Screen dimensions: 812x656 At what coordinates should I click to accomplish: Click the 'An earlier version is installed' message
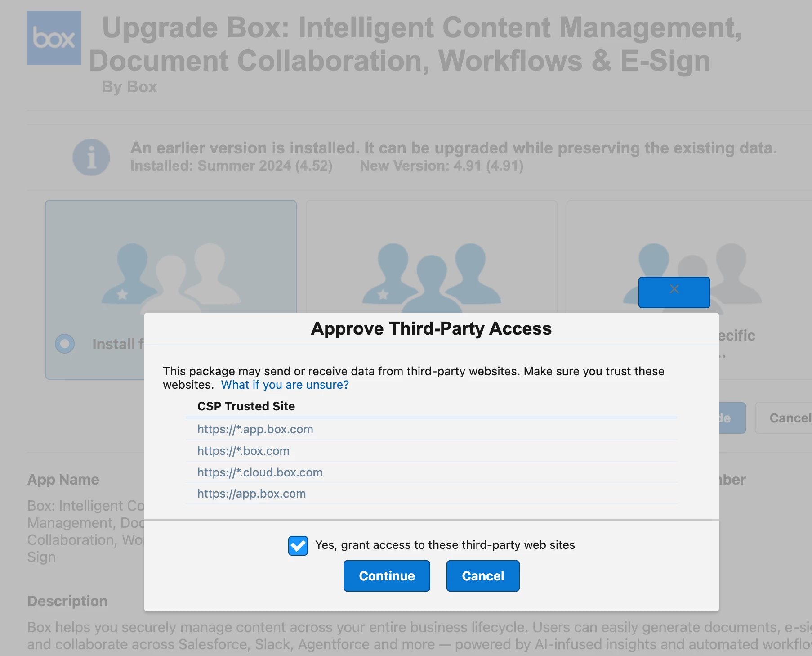(x=454, y=148)
